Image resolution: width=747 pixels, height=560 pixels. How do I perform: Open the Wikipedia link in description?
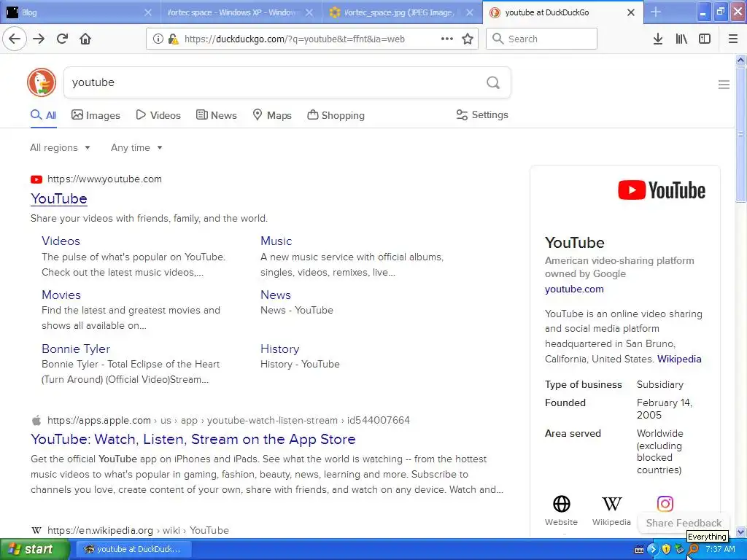tap(679, 359)
